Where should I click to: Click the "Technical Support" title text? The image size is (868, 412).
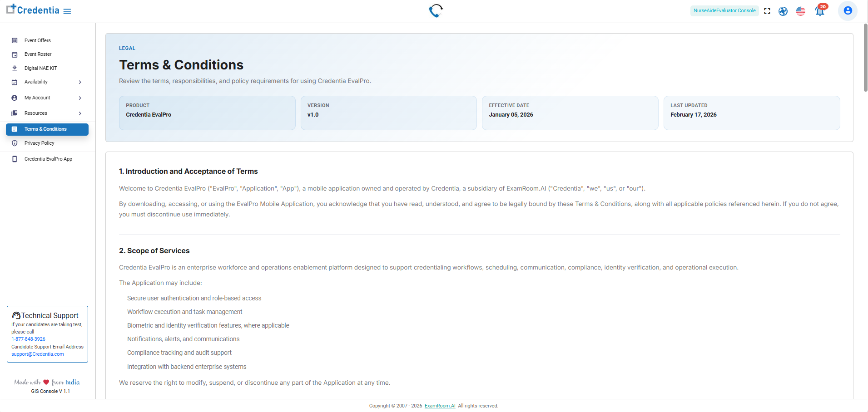coord(50,315)
